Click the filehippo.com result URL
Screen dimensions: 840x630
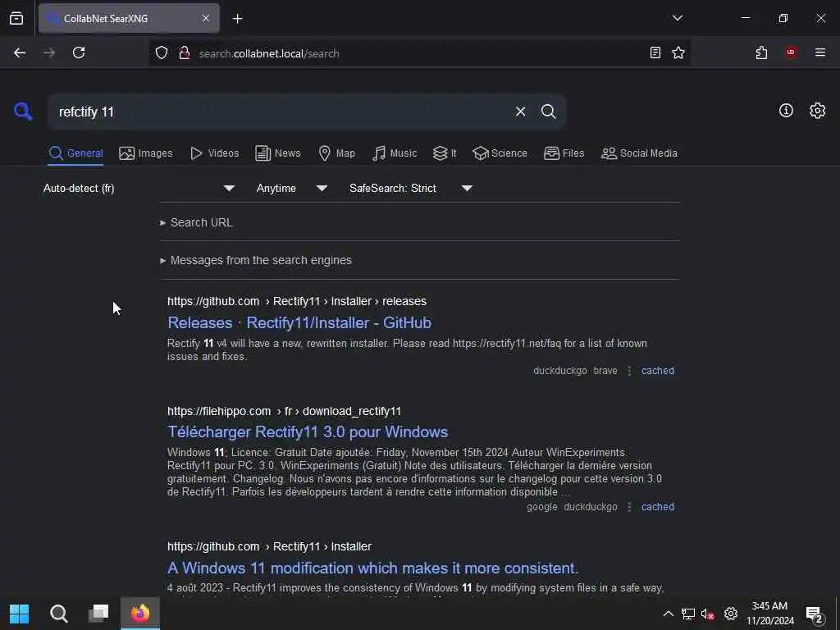(284, 411)
